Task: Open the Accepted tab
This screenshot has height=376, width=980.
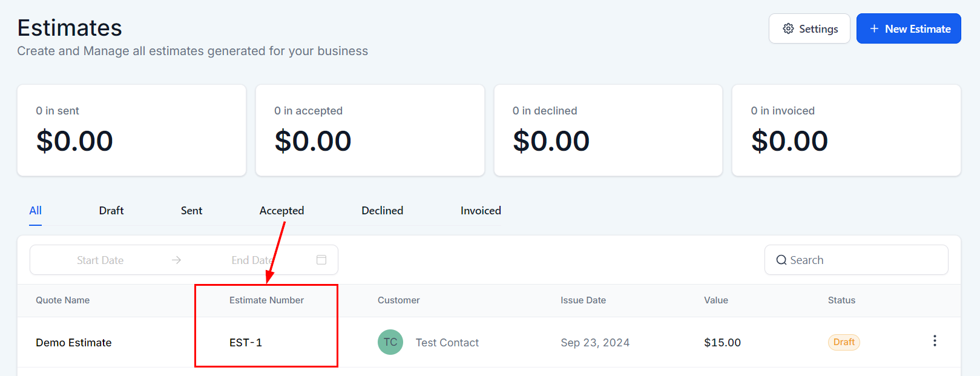Action: coord(281,211)
